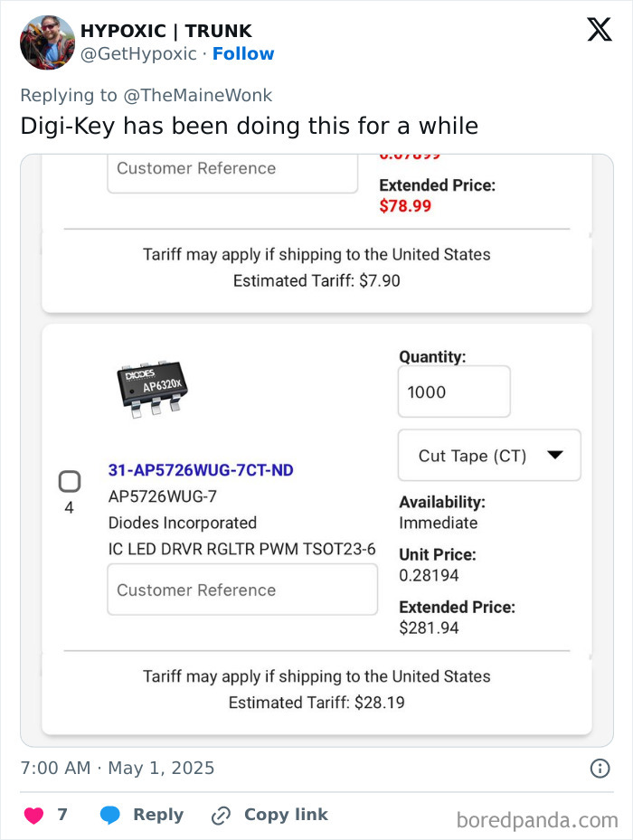Click the 7:00 AM May 1 timestamp
This screenshot has width=633, height=840.
pyautogui.click(x=118, y=768)
